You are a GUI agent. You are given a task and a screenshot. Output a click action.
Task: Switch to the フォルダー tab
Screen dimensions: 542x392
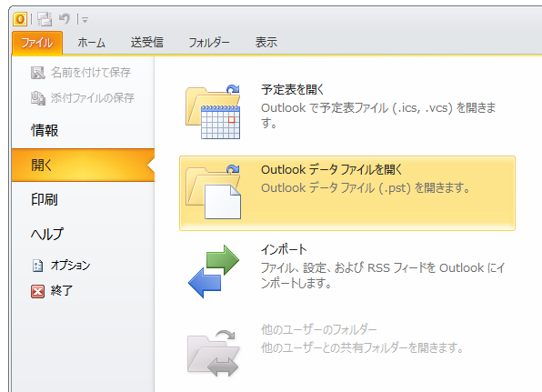pos(209,43)
